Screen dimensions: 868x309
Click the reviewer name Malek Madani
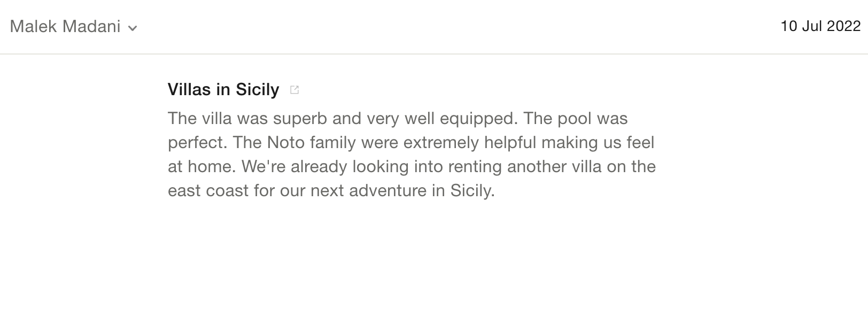65,26
